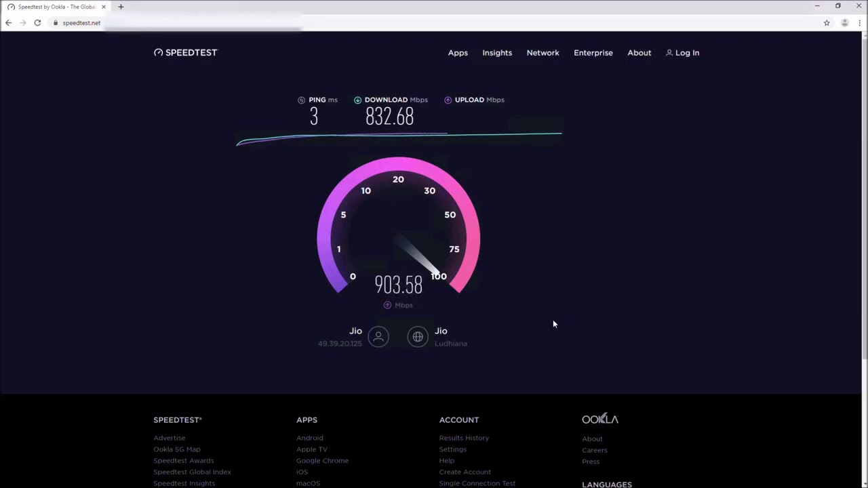Click the Log In person icon

[669, 52]
